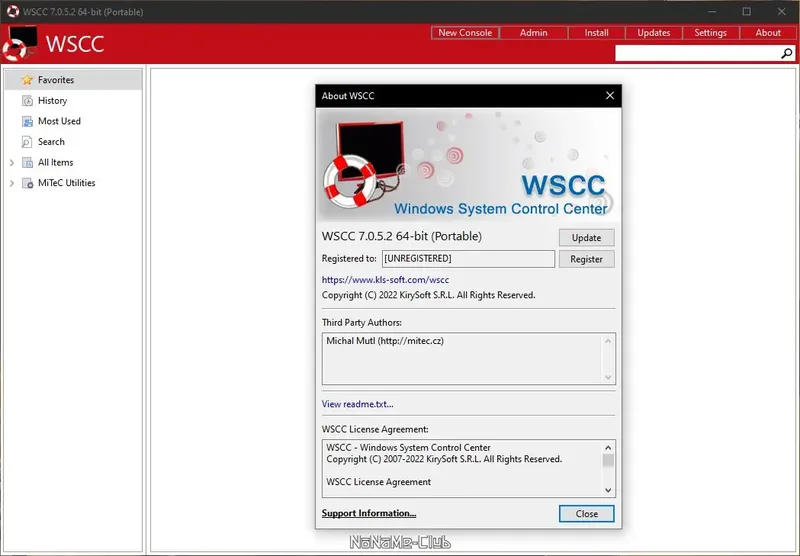The image size is (800, 556).
Task: Click the License Agreement scrollbar thumb
Action: pos(608,460)
